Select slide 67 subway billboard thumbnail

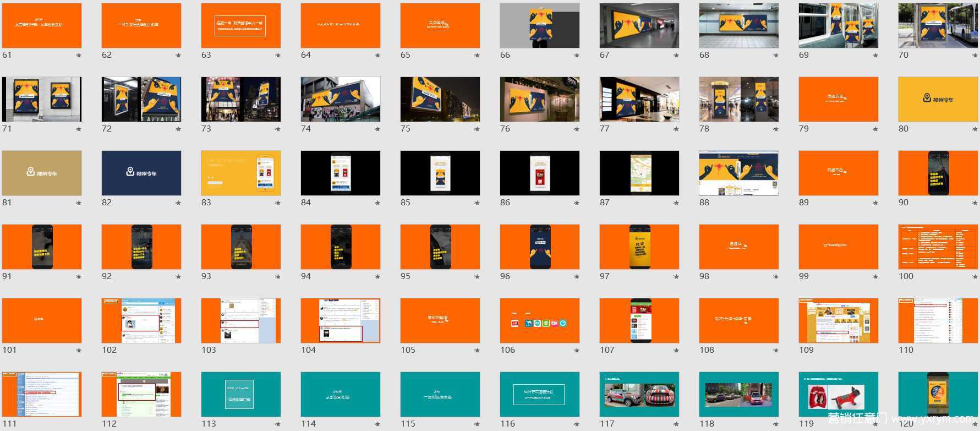pos(639,25)
